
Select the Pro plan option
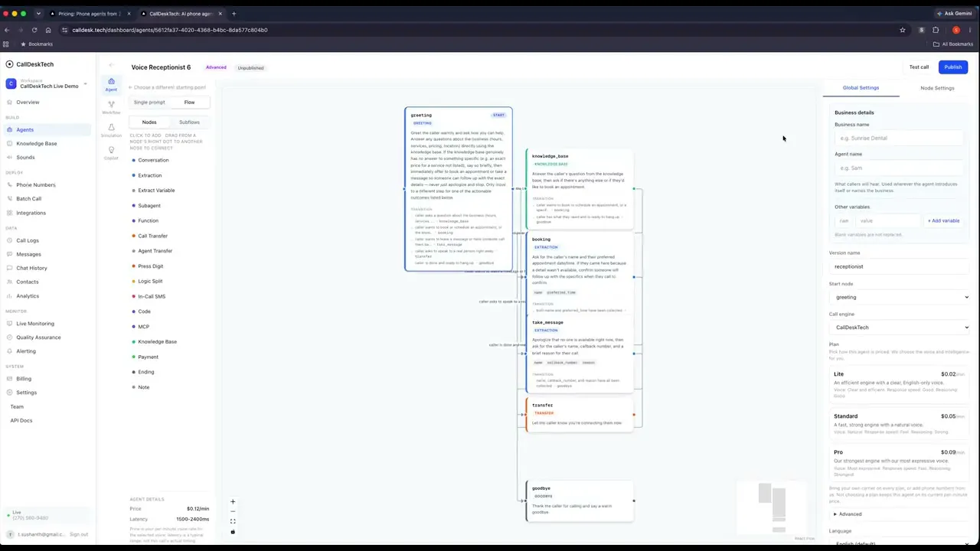click(898, 462)
